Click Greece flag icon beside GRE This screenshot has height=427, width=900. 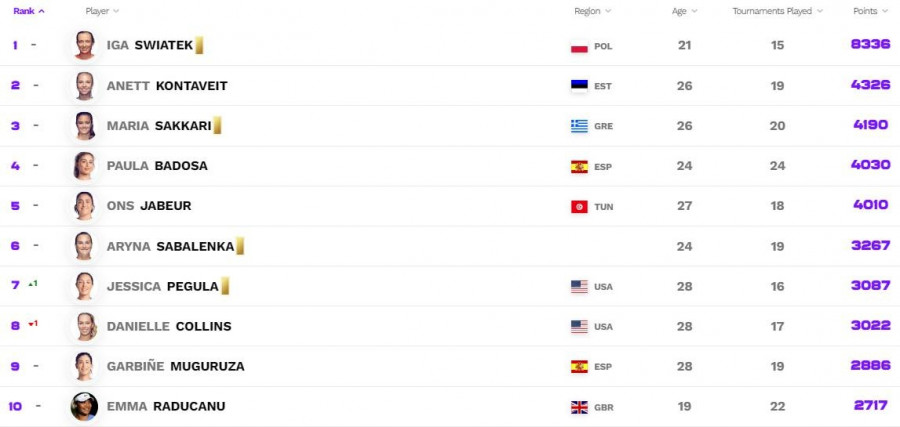pyautogui.click(x=579, y=126)
